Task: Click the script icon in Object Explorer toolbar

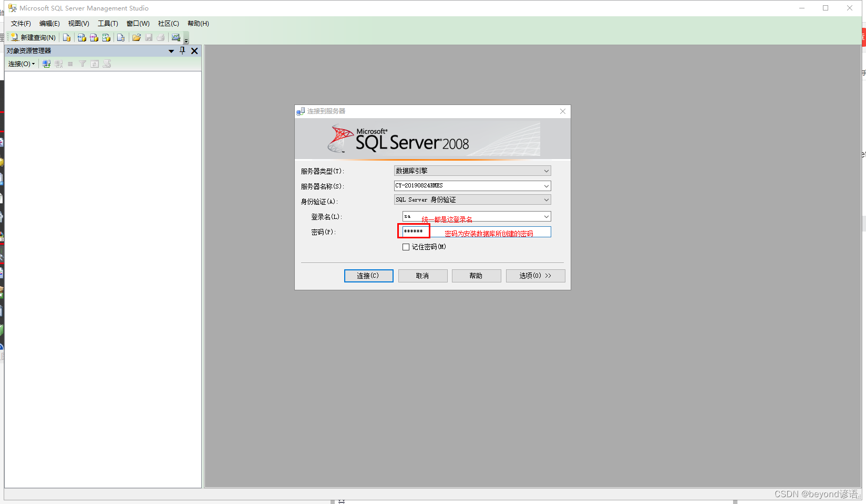Action: pyautogui.click(x=107, y=64)
